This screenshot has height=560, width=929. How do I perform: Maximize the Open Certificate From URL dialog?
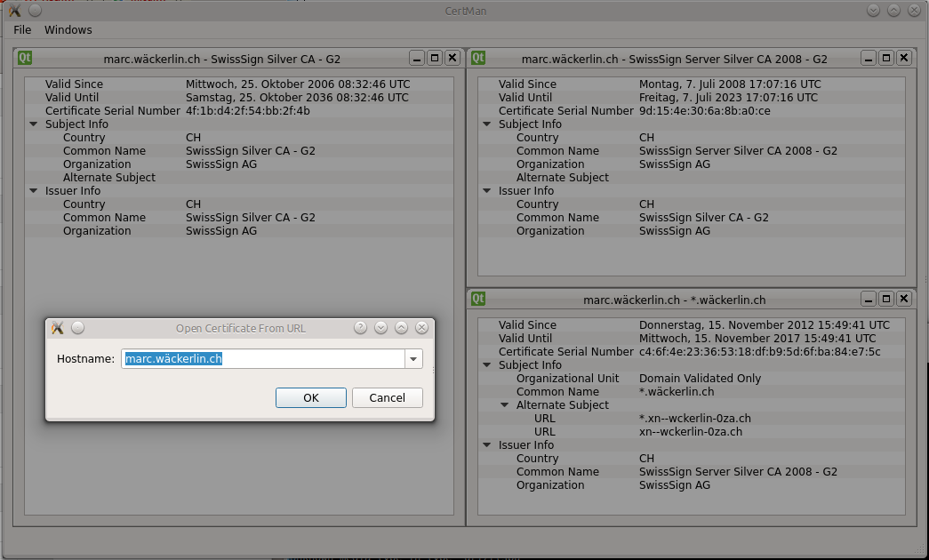point(401,328)
